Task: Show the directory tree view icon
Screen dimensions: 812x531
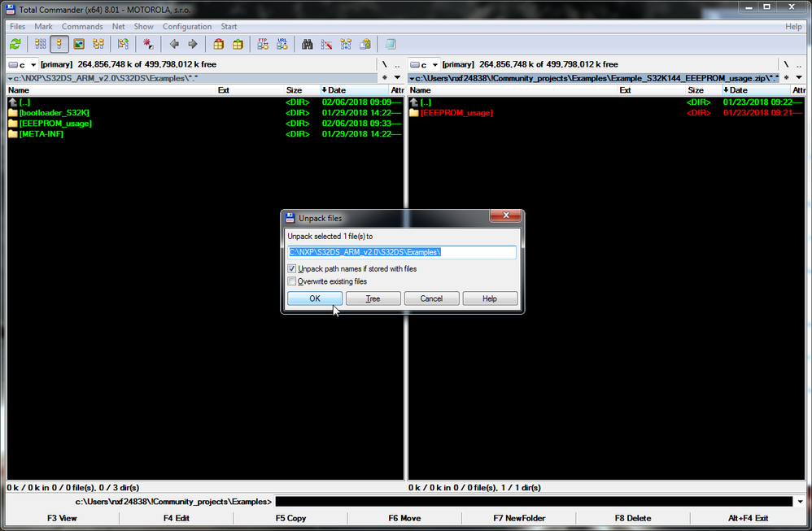Action: [98, 44]
